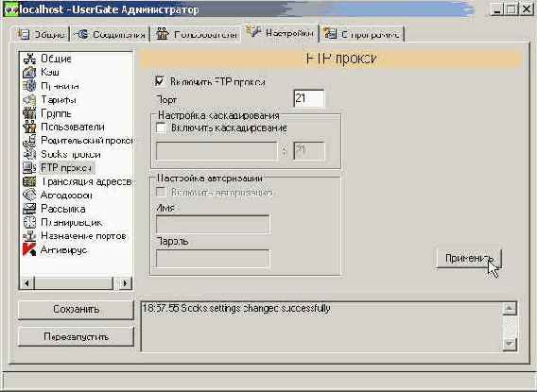Select Тарифы in the settings list
537x392 pixels.
pos(59,99)
